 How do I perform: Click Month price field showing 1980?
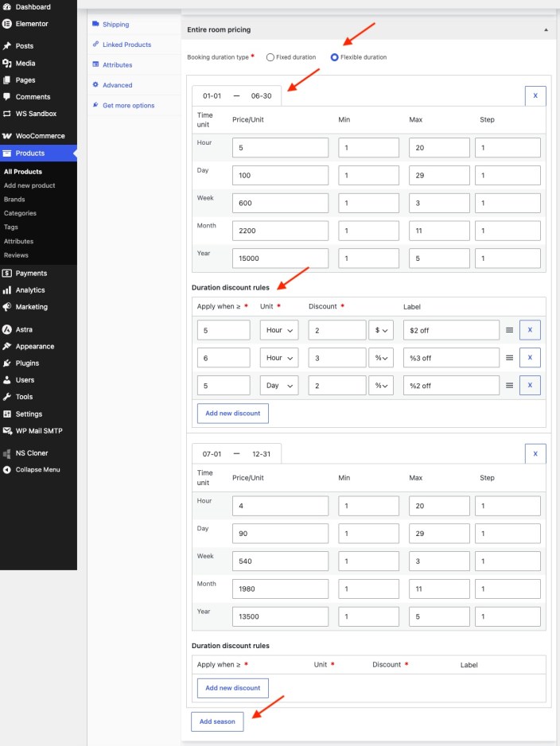280,589
